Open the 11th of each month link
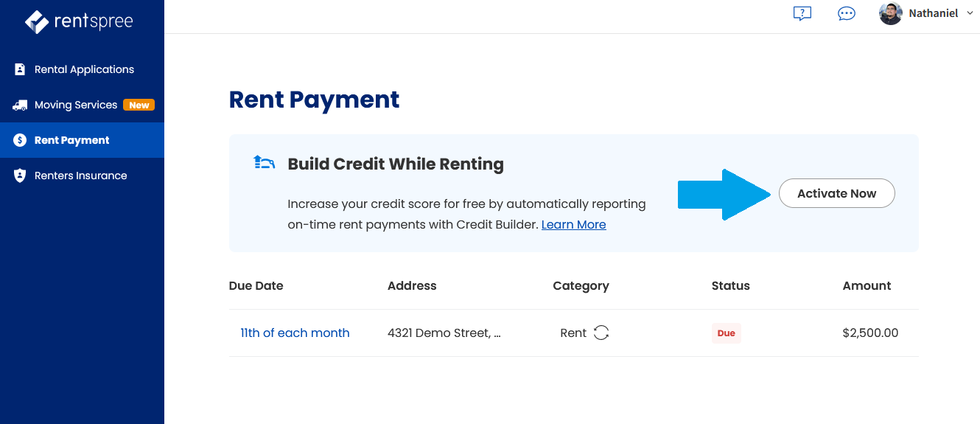The width and height of the screenshot is (980, 424). (x=295, y=333)
